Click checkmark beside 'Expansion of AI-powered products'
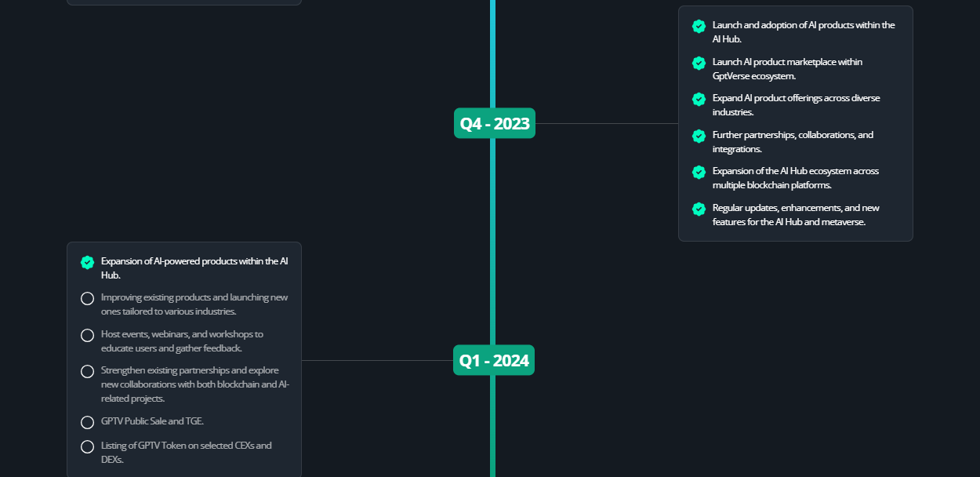 coord(88,262)
